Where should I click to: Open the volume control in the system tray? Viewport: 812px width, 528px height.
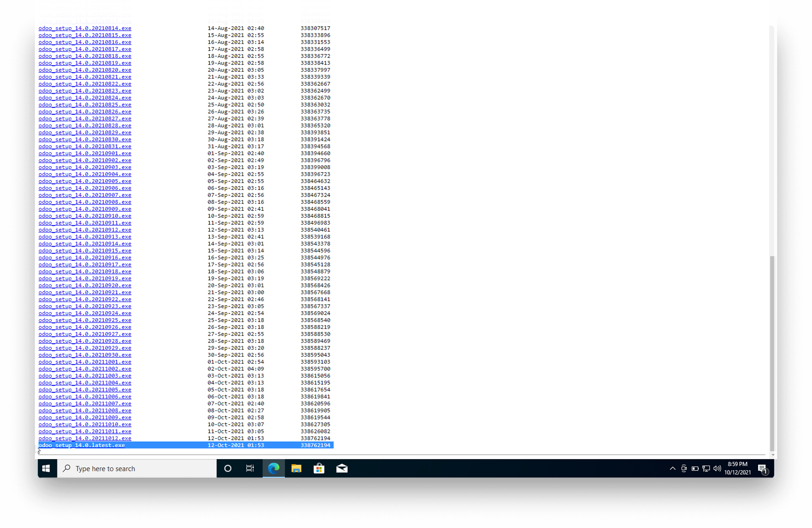tap(717, 469)
